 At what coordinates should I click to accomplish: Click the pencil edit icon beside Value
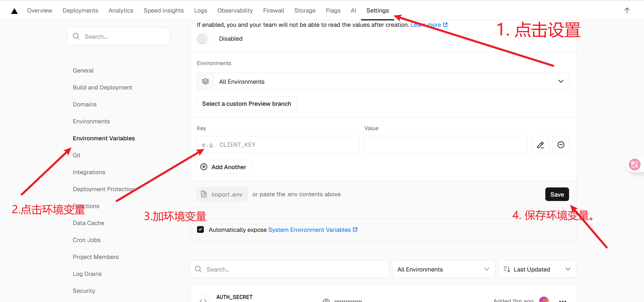tap(540, 145)
